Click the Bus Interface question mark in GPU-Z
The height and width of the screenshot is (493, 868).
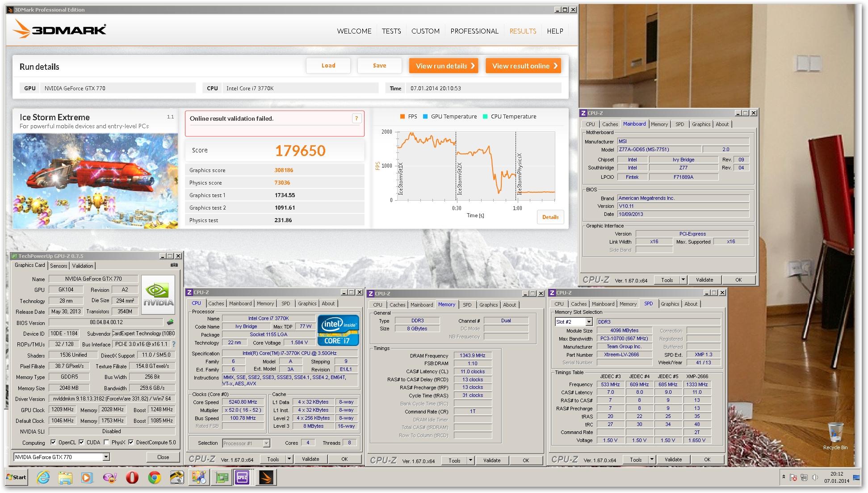coord(174,344)
